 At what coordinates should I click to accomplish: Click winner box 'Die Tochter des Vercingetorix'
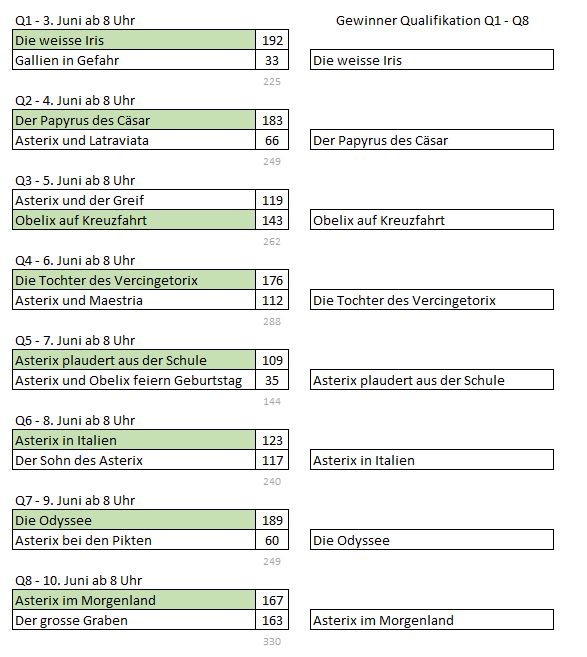click(432, 300)
